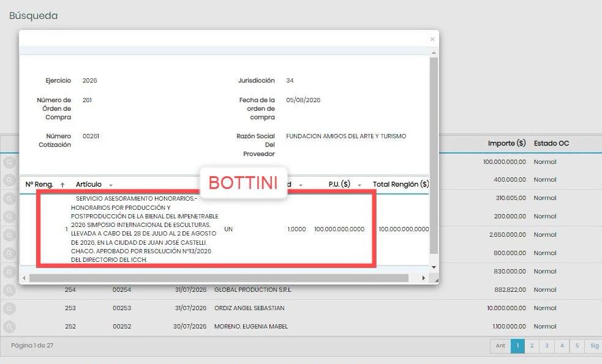
Task: Click Página 1 de 27 indicator
Action: [x=32, y=346]
